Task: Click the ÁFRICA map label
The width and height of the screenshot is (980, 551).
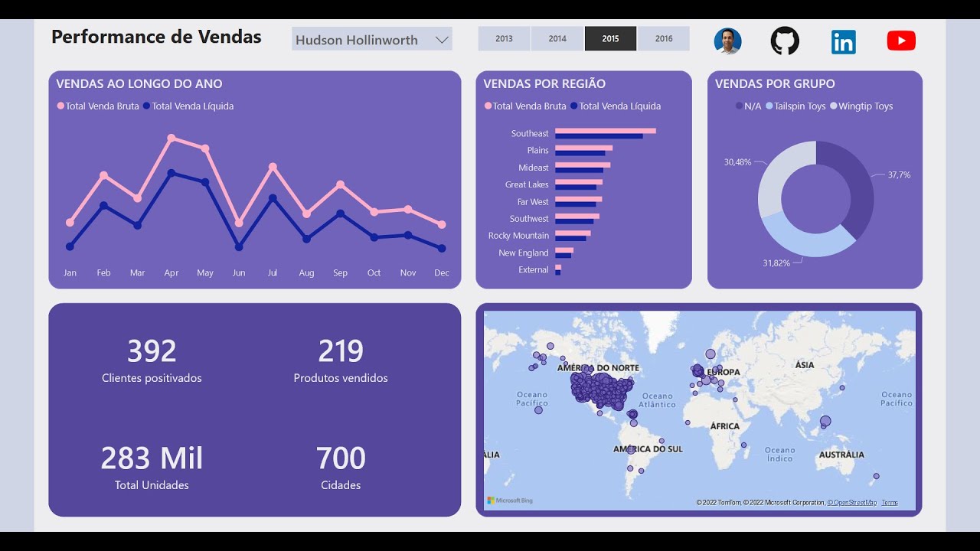Action: (724, 426)
